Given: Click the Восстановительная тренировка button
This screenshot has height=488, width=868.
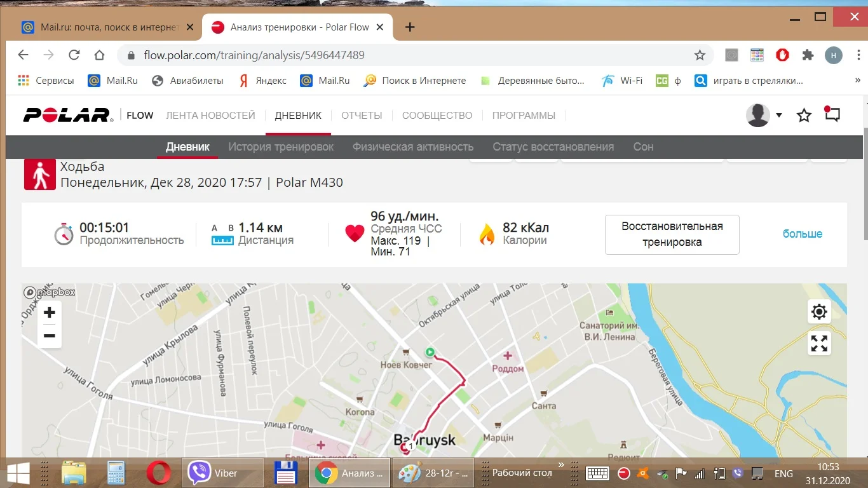Looking at the screenshot, I should [672, 234].
